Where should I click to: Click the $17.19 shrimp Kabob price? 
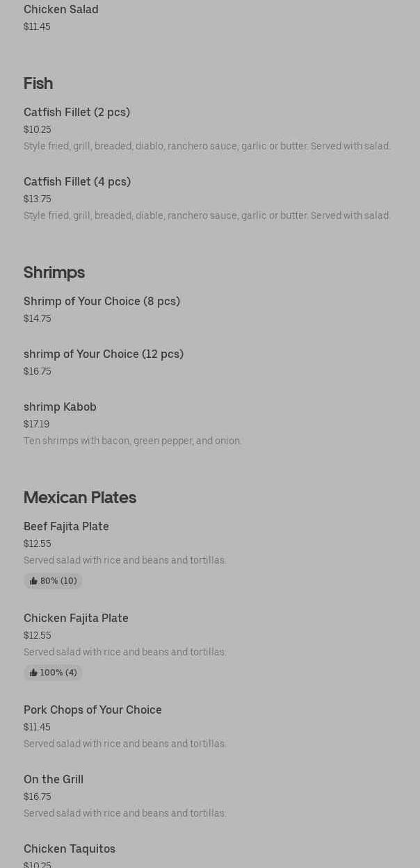point(37,424)
